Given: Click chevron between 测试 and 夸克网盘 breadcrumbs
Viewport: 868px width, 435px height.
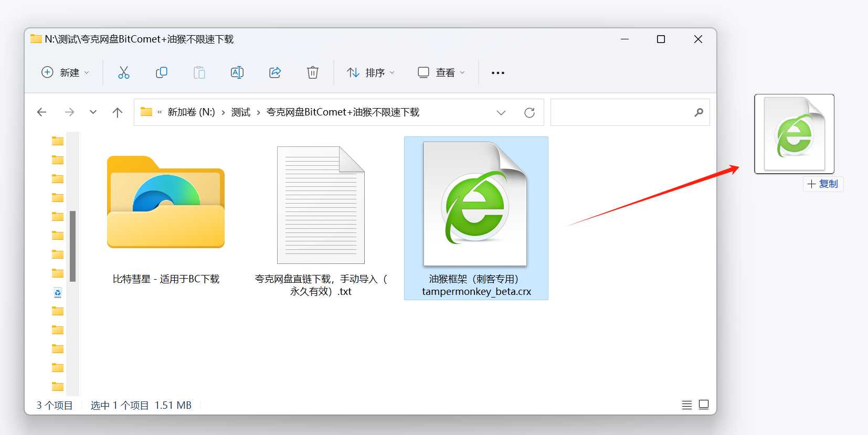Looking at the screenshot, I should (258, 112).
